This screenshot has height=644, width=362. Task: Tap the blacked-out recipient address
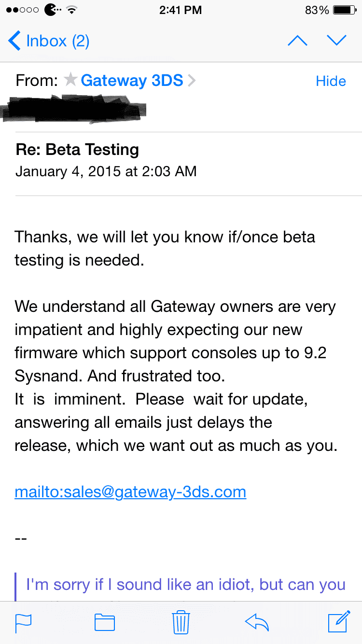(x=74, y=108)
